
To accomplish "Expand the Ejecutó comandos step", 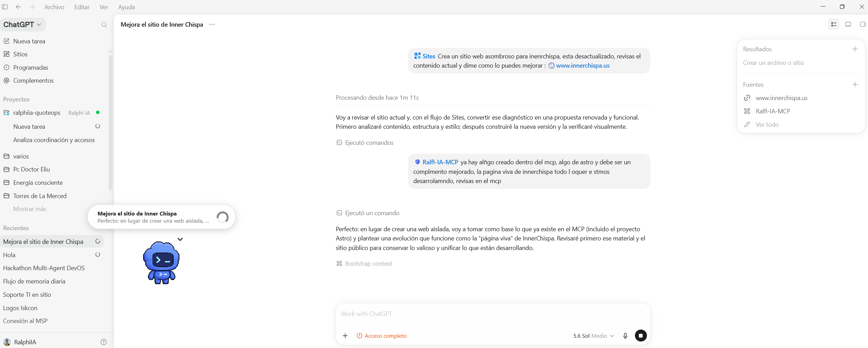I will point(365,143).
